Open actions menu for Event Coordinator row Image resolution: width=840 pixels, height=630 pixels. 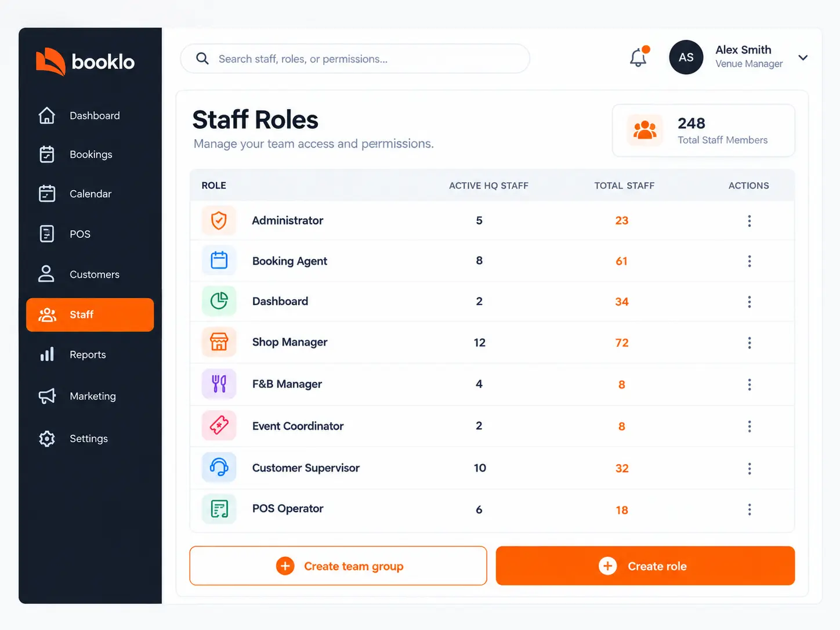tap(750, 426)
